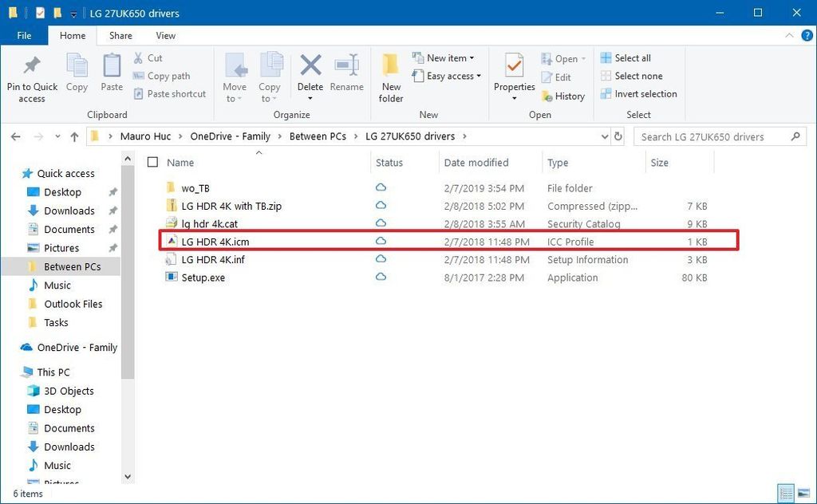Click the Refresh icon beside the address bar

tap(618, 136)
